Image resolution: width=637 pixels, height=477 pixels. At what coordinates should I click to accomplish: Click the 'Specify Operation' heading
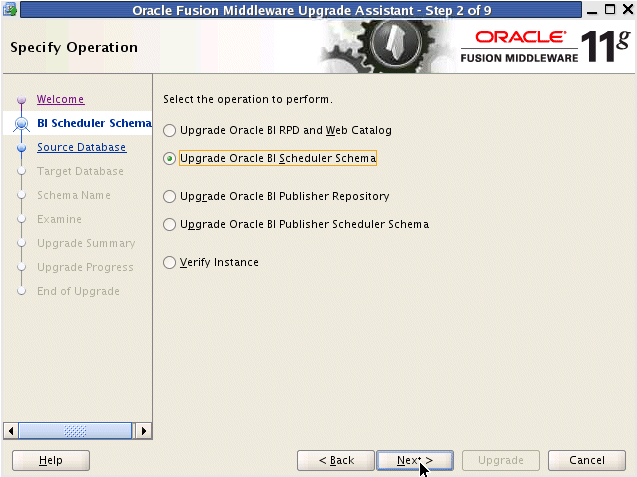[x=74, y=48]
